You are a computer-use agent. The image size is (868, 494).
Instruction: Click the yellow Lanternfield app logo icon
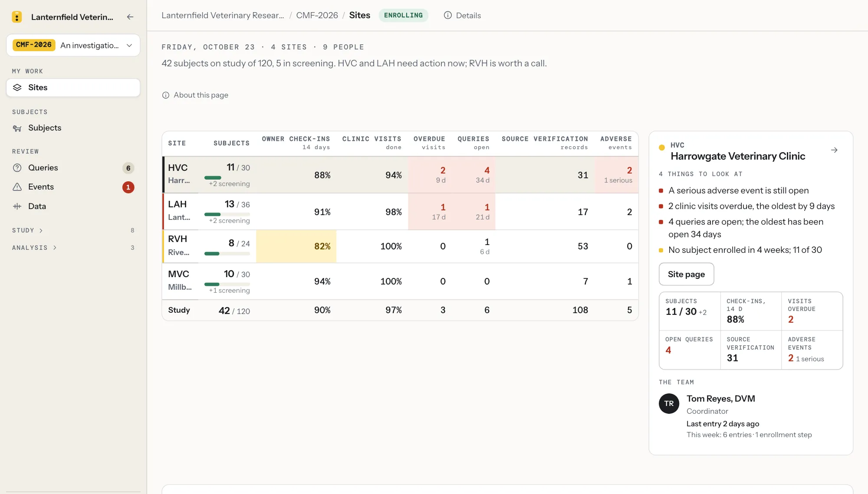[x=16, y=17]
